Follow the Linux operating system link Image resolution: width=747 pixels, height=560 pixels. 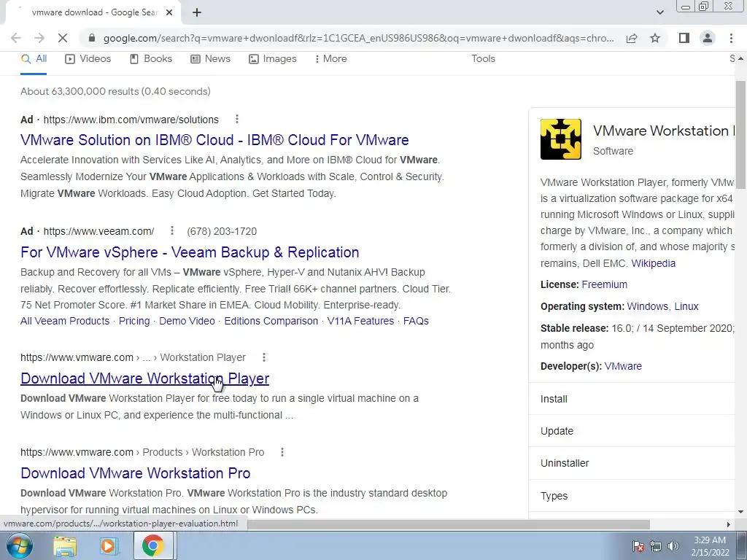[686, 306]
